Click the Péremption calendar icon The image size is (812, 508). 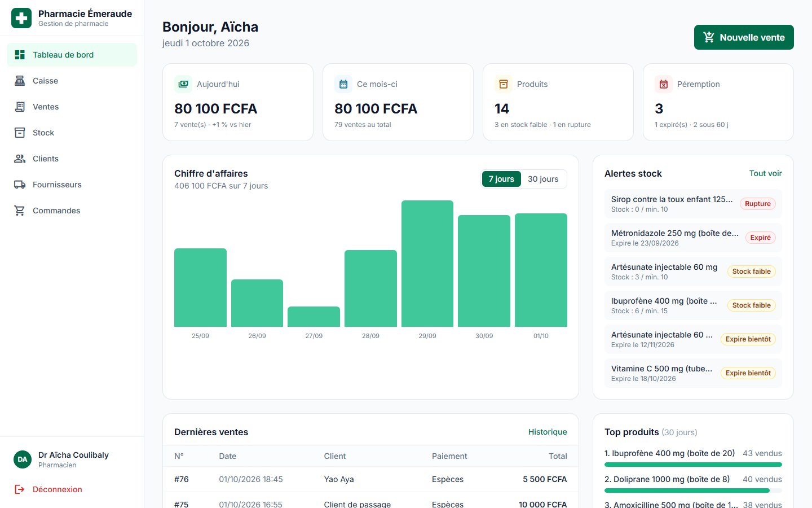point(664,84)
